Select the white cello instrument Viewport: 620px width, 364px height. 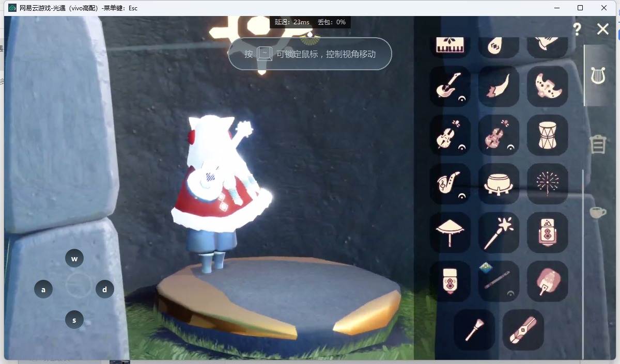[450, 135]
